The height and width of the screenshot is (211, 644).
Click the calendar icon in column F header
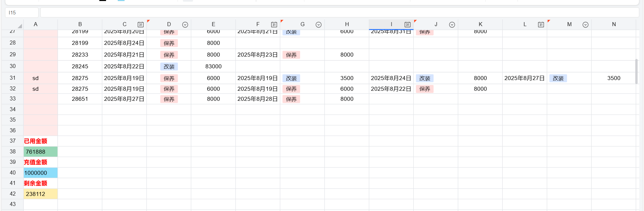click(274, 24)
